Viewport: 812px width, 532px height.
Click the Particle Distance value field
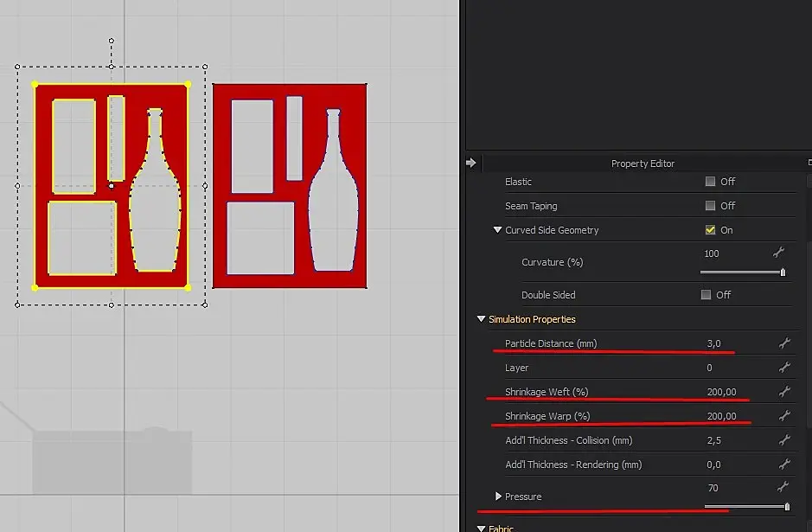click(713, 343)
